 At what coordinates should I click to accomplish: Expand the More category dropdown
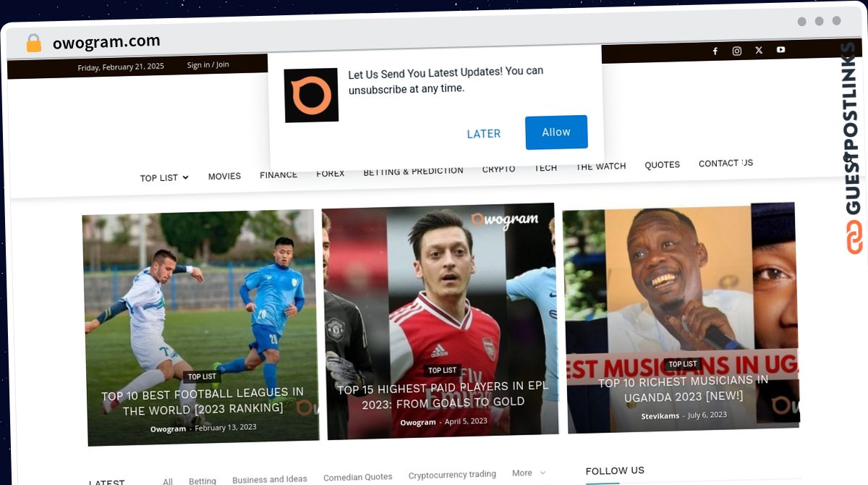529,473
